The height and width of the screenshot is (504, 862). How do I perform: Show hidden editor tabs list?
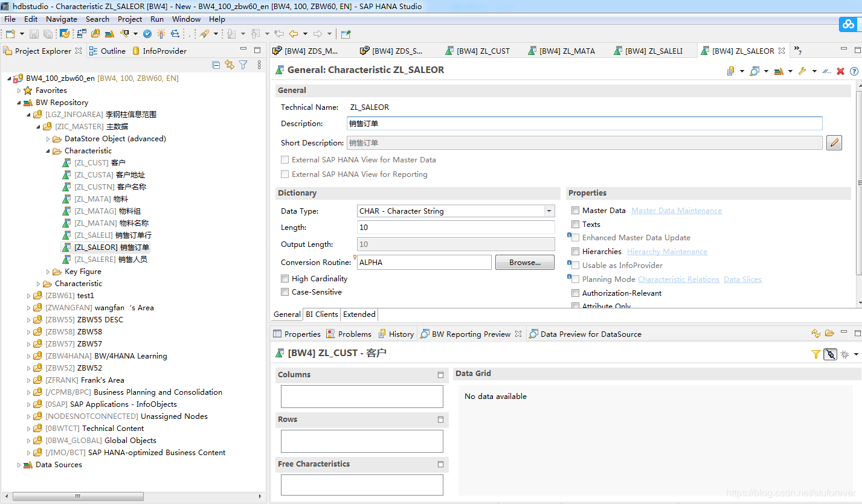(x=798, y=51)
